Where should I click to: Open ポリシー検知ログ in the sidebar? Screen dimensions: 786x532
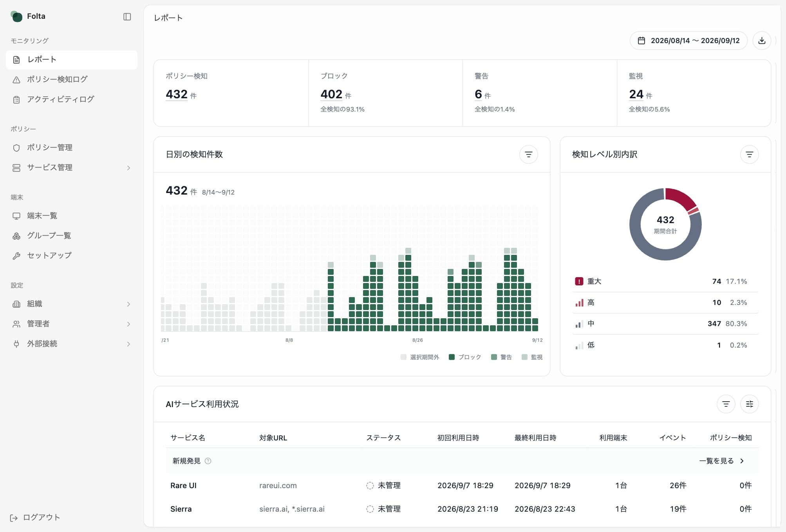coord(72,79)
